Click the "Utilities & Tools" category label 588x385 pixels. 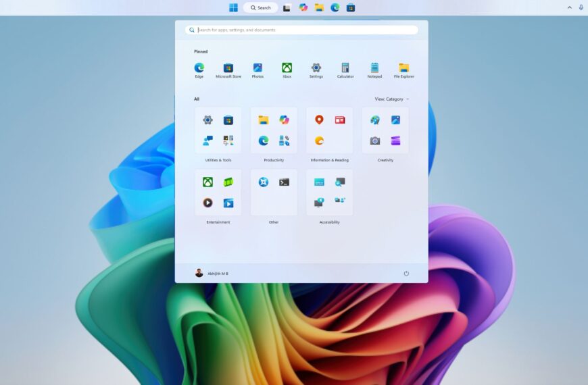coord(218,160)
